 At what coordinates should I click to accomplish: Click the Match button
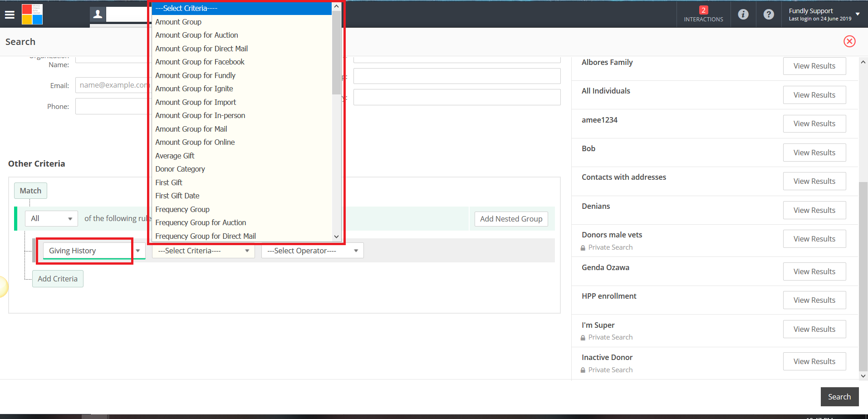[30, 191]
